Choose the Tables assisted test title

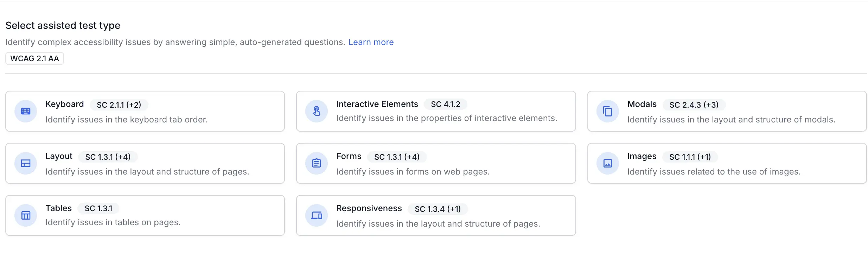[58, 208]
